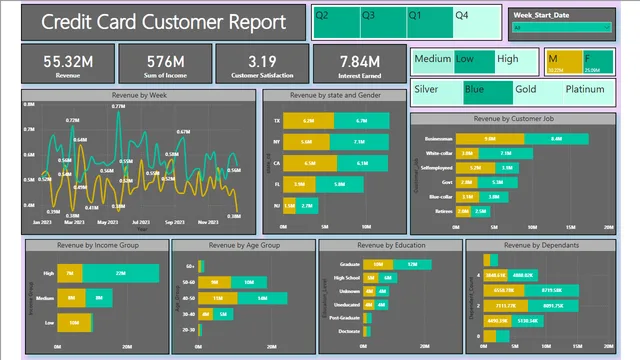Filter by gender F tile

pyautogui.click(x=598, y=62)
